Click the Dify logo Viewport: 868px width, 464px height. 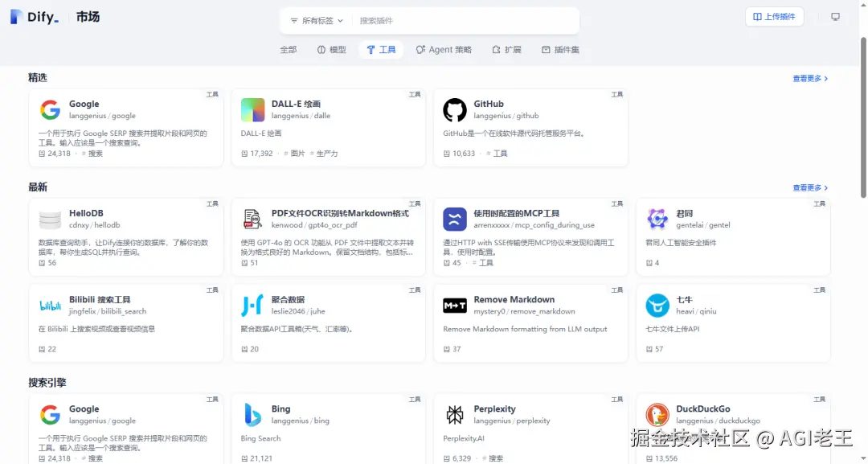tap(35, 17)
